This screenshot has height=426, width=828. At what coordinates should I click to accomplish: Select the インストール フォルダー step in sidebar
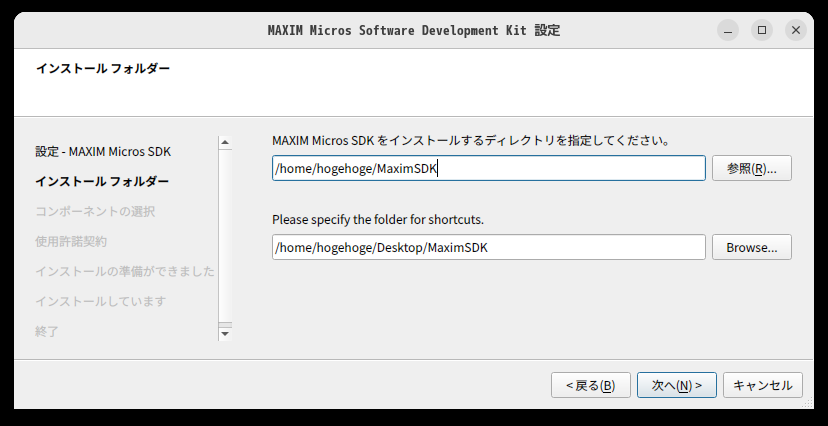point(102,182)
